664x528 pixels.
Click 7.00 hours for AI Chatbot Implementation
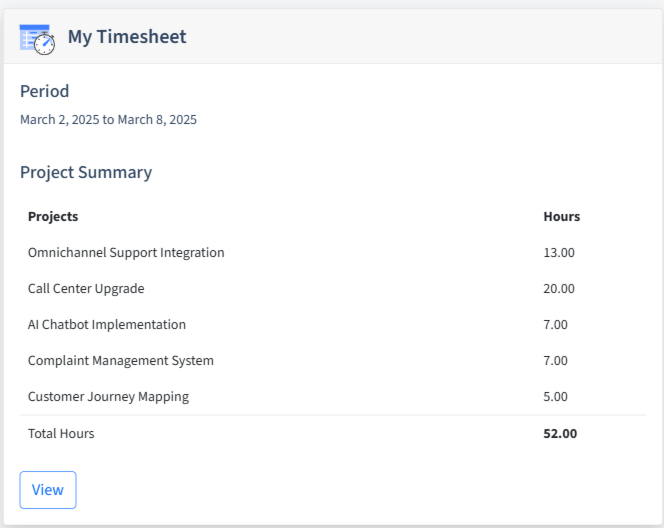pos(555,324)
